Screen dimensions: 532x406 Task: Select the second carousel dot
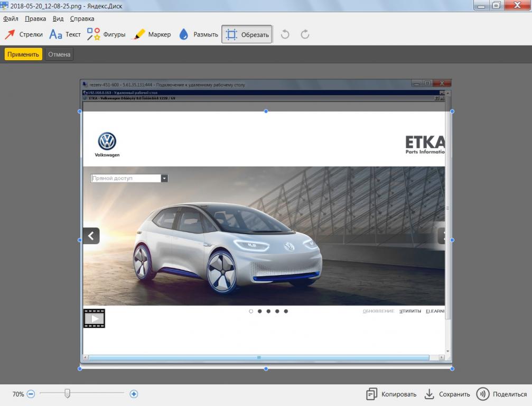259,311
